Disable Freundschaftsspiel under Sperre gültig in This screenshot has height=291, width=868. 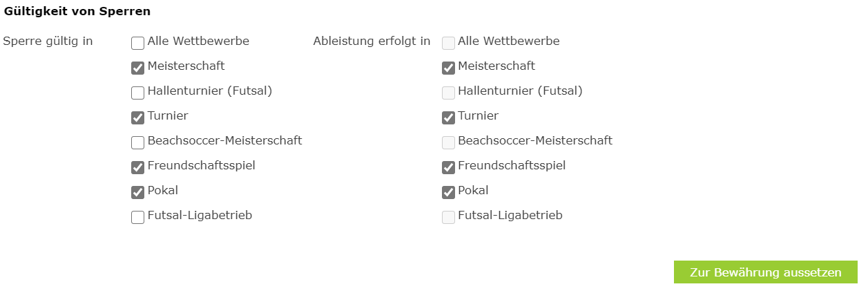pyautogui.click(x=137, y=167)
